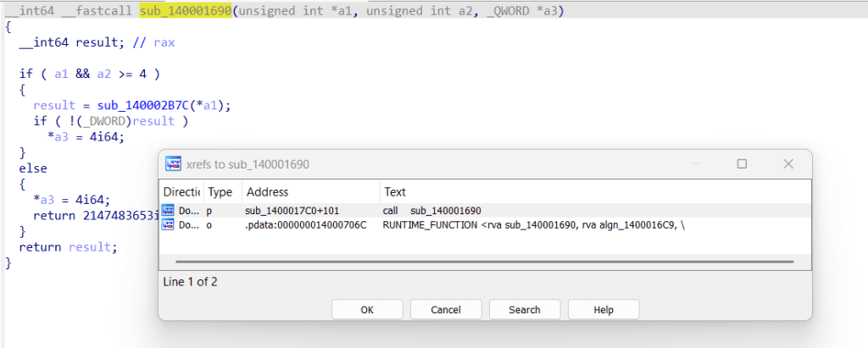Sort by the Type column header
Image resolution: width=868 pixels, height=348 pixels.
pyautogui.click(x=220, y=192)
